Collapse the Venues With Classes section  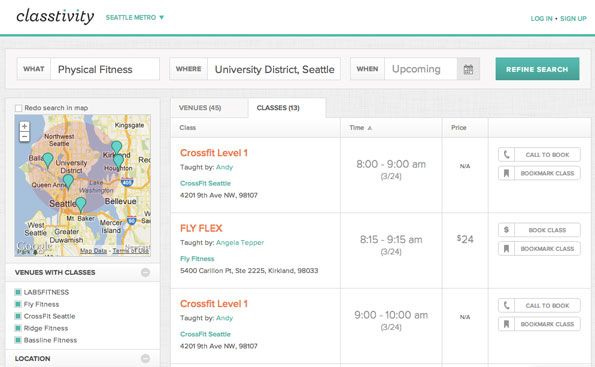coord(145,272)
